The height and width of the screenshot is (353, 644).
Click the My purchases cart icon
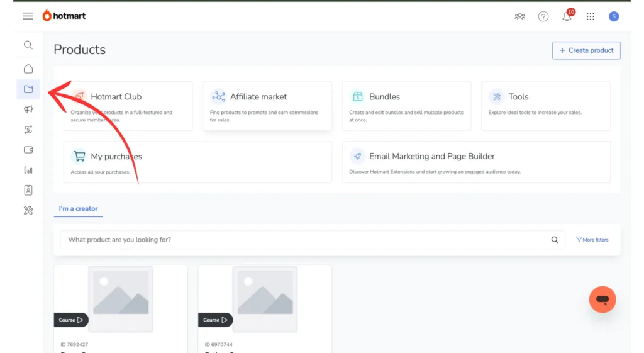click(79, 156)
